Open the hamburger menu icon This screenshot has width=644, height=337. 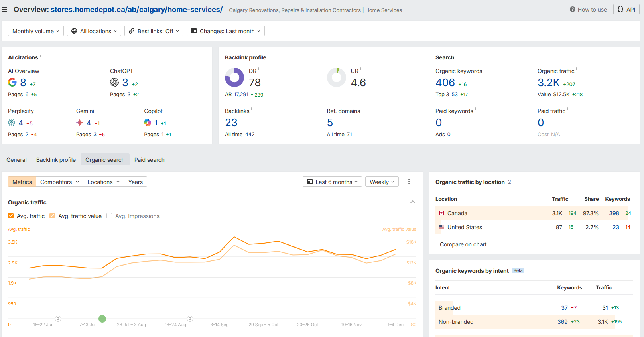pos(4,9)
